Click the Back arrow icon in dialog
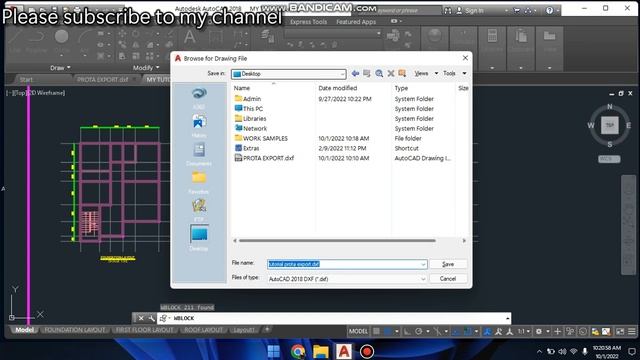 [x=355, y=73]
